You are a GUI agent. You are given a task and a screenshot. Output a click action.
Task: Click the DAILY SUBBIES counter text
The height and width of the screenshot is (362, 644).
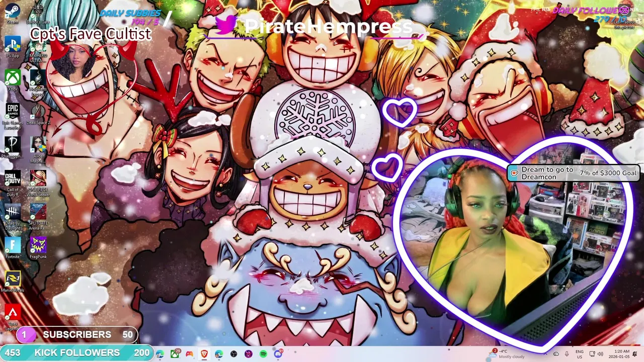[130, 17]
